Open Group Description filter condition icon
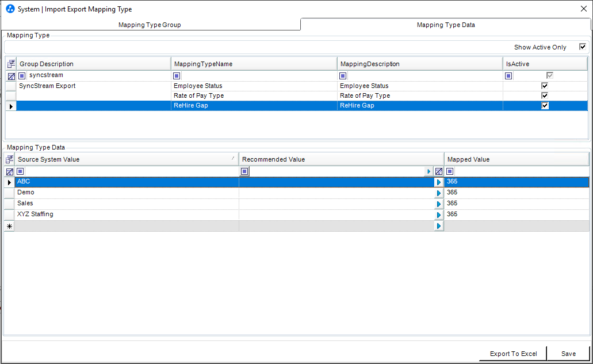Screen dimensions: 593x364 (22, 75)
